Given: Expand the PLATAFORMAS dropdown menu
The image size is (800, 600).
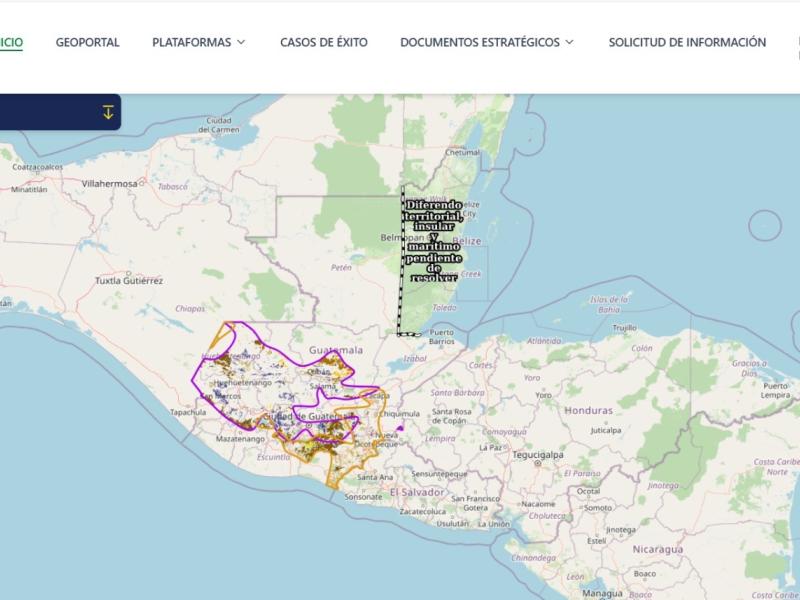Looking at the screenshot, I should click(198, 42).
